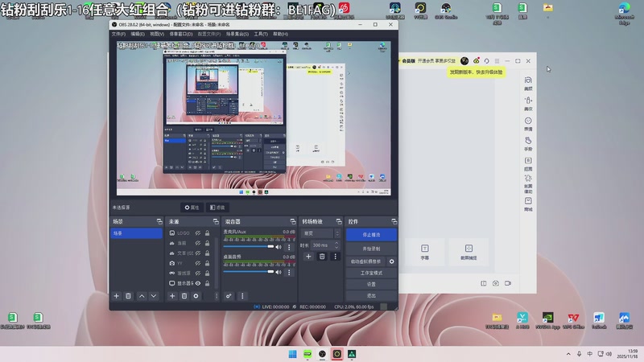The width and height of the screenshot is (644, 362).
Task: Open 商城 store icon in side app
Action: tap(528, 204)
